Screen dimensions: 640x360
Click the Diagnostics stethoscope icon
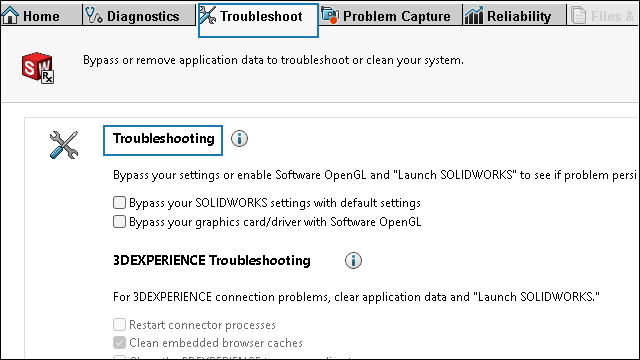[94, 16]
